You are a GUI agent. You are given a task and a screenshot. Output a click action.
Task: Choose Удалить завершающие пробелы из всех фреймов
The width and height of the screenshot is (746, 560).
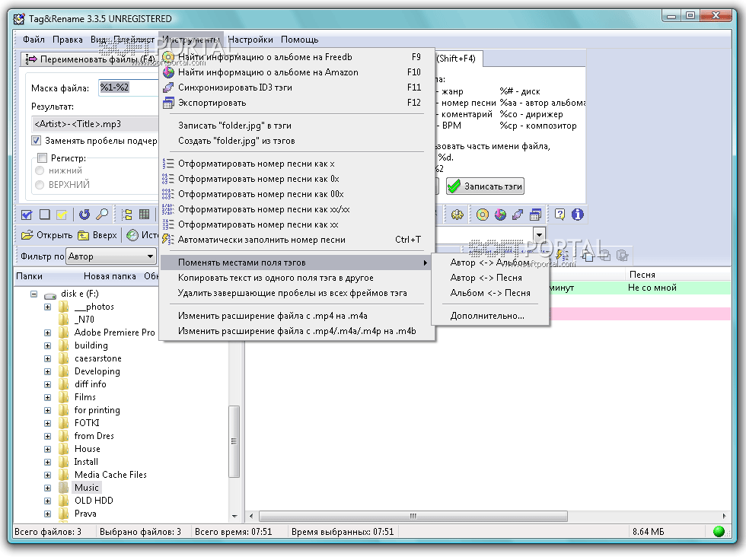tap(298, 293)
